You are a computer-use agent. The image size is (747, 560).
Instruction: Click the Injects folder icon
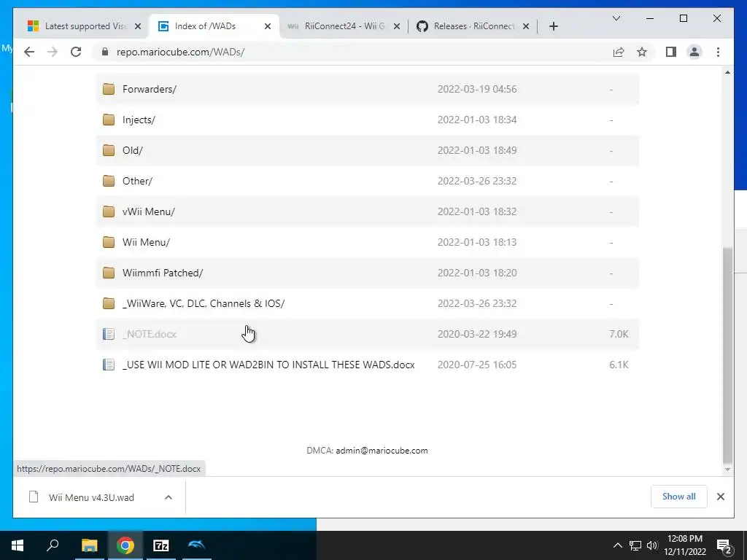(109, 120)
